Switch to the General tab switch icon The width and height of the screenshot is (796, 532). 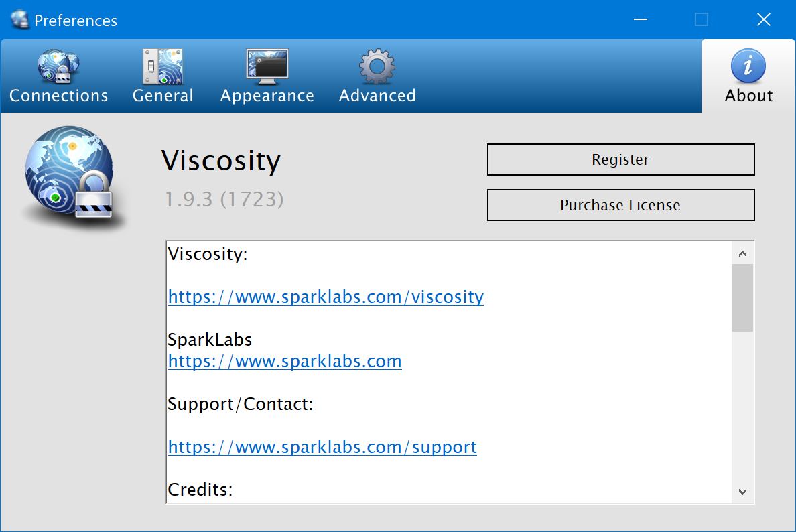click(163, 68)
